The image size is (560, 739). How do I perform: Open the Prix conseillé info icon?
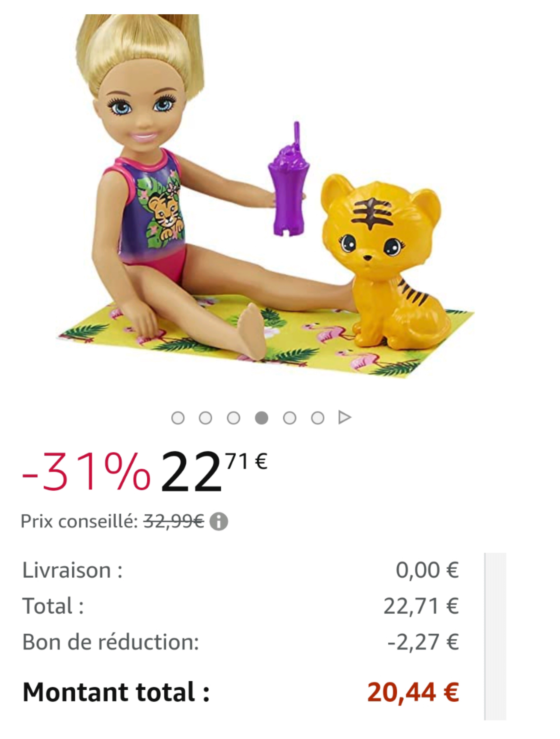click(x=219, y=522)
